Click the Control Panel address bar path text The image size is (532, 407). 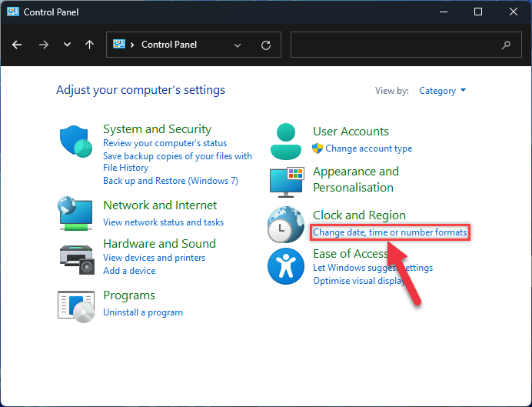[169, 45]
